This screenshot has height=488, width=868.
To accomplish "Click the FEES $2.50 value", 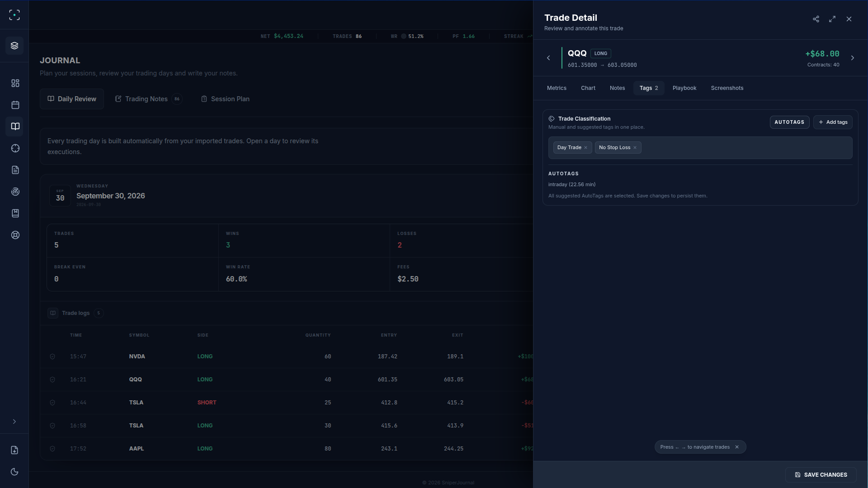I will coord(408,279).
